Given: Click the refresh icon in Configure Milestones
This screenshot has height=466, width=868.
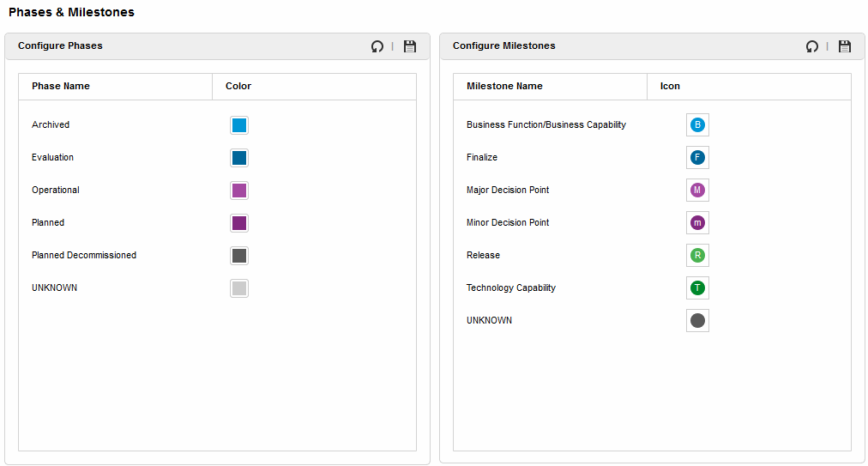Looking at the screenshot, I should point(812,46).
